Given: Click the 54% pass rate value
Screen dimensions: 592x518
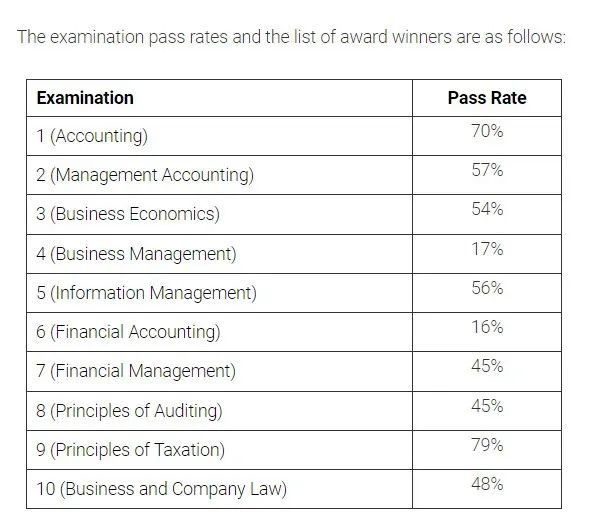Looking at the screenshot, I should click(487, 209).
